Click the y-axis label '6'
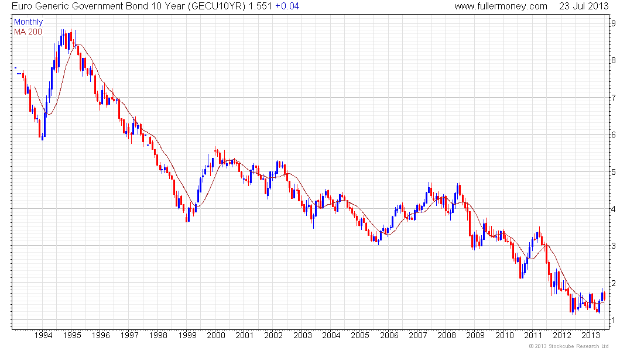 click(x=613, y=135)
